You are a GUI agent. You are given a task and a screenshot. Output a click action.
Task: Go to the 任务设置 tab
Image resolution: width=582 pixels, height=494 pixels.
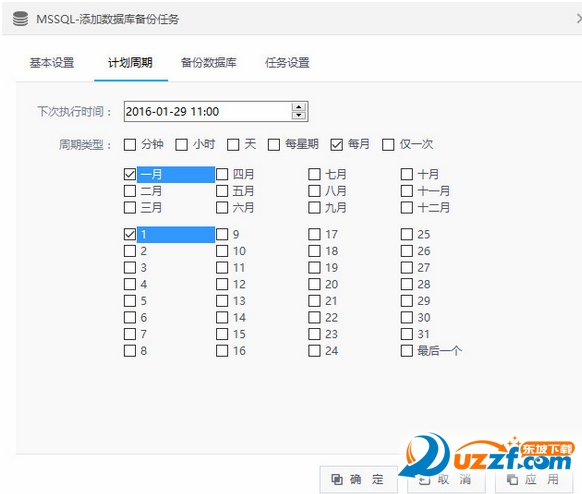[287, 63]
